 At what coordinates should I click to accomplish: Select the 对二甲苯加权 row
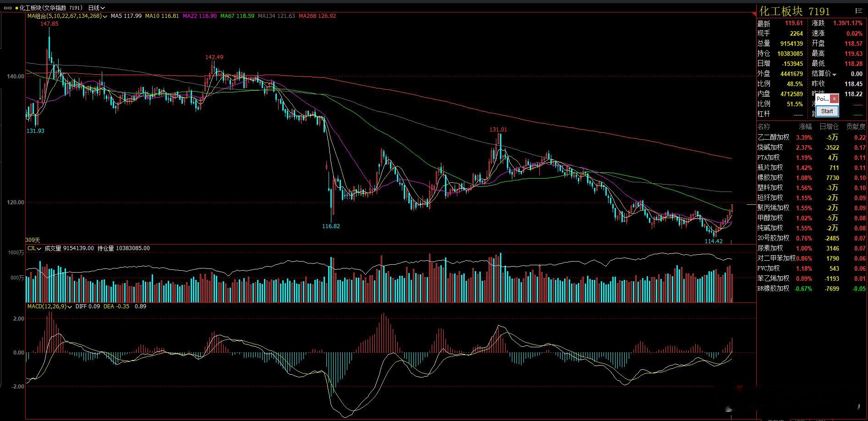[812, 258]
